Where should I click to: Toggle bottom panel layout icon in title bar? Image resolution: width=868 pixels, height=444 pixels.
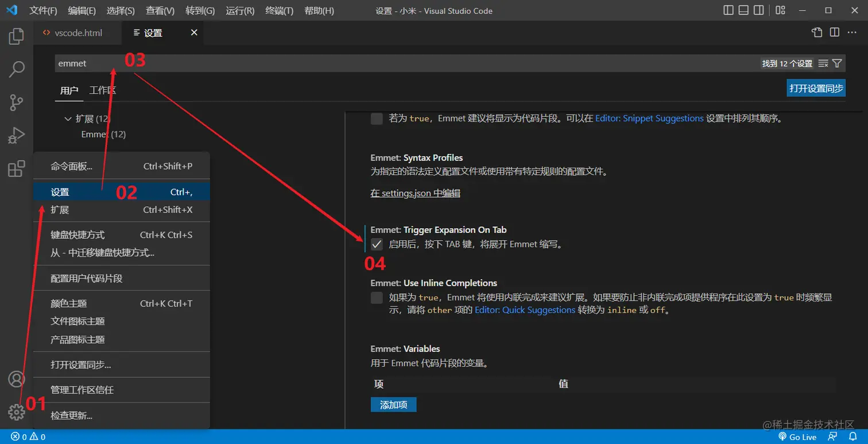[x=743, y=10]
